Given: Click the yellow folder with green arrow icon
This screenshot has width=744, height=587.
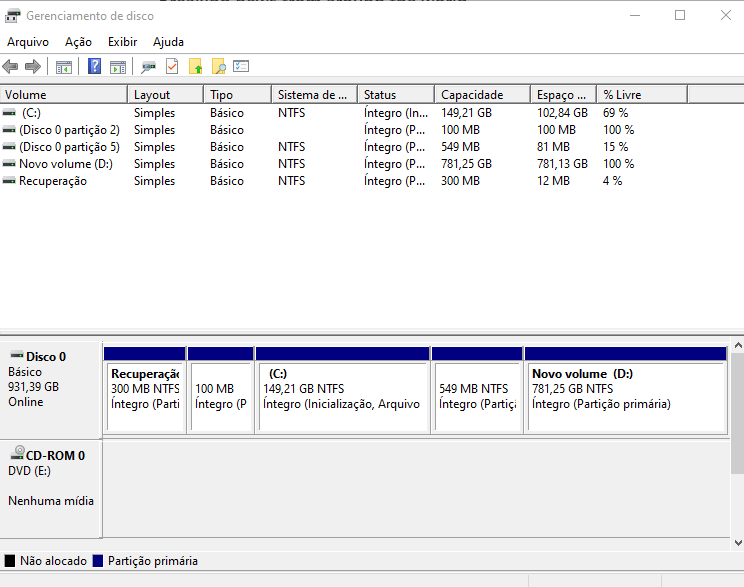Looking at the screenshot, I should click(195, 66).
